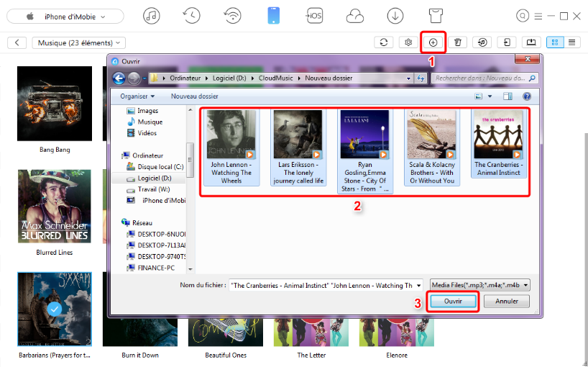
Task: Select the John Lennon - Watching The Wheels file
Action: coord(231,148)
